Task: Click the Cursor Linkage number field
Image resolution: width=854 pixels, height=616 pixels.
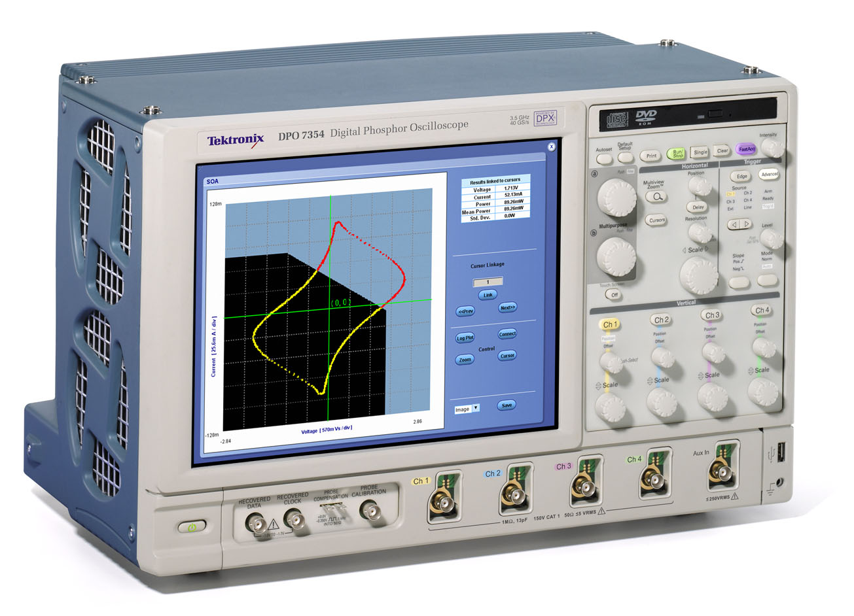Action: click(x=488, y=282)
